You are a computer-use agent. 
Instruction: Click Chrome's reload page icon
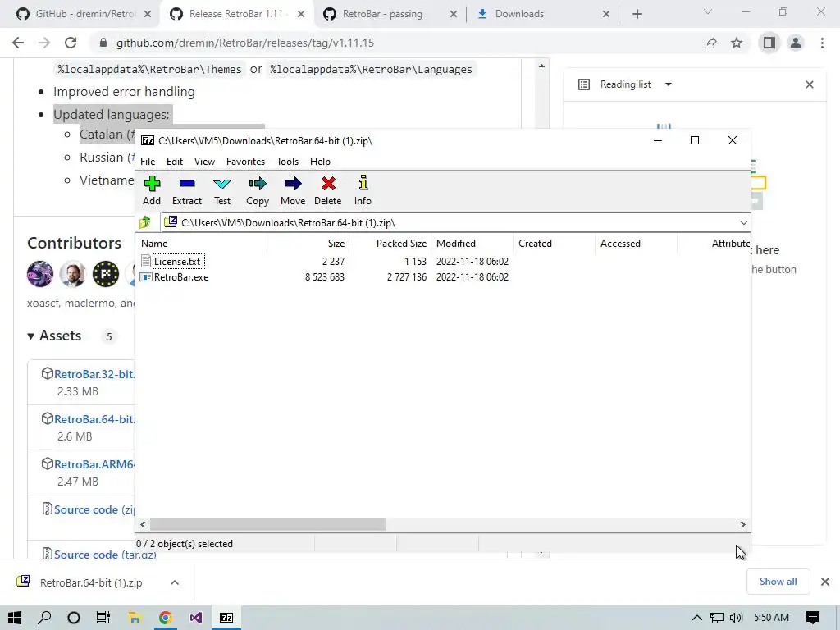(x=71, y=43)
